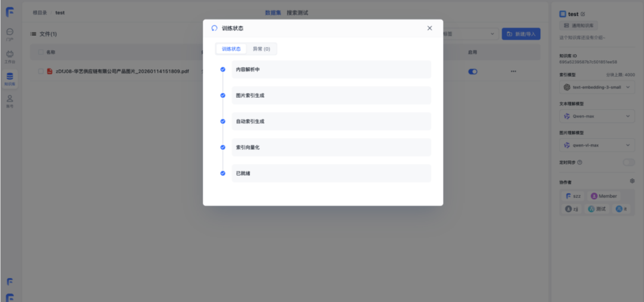The width and height of the screenshot is (644, 302).
Task: Click the 定时同步 help question icon
Action: [x=580, y=162]
